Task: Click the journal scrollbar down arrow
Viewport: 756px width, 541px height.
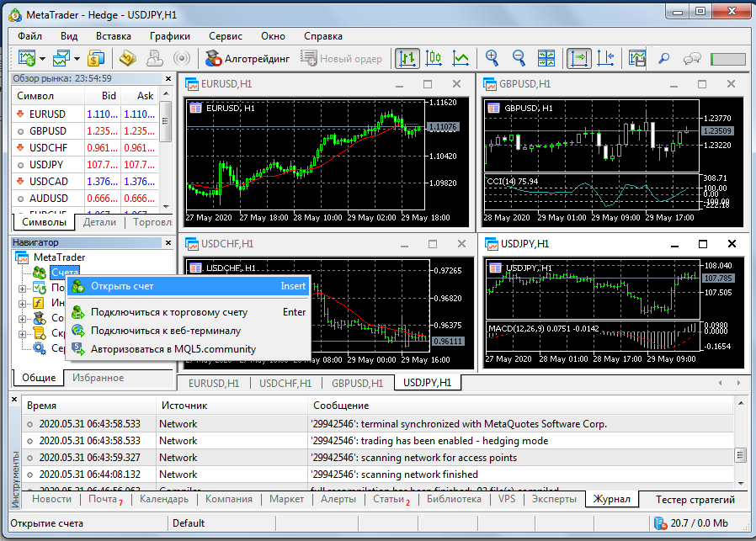Action: [741, 483]
